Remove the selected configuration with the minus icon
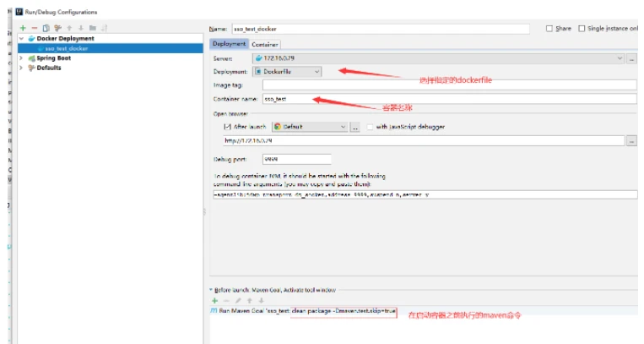644x344 pixels. pos(35,28)
